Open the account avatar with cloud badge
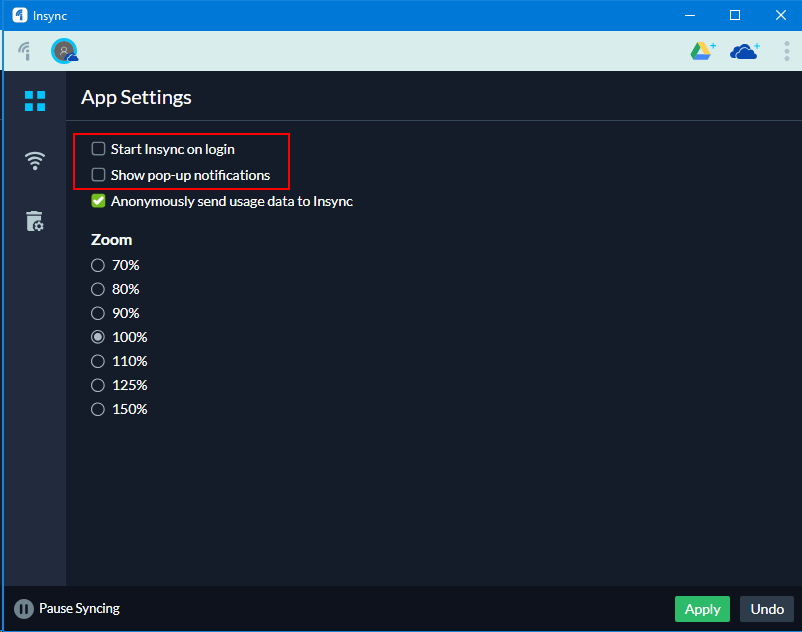Viewport: 802px width, 632px height. point(64,51)
